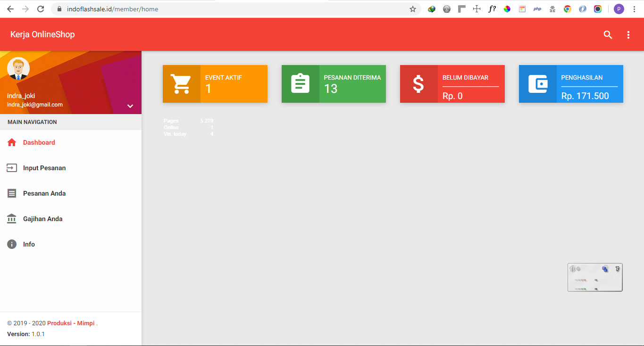This screenshot has height=346, width=644.
Task: Select Input Pesanan in the sidebar
Action: point(44,168)
